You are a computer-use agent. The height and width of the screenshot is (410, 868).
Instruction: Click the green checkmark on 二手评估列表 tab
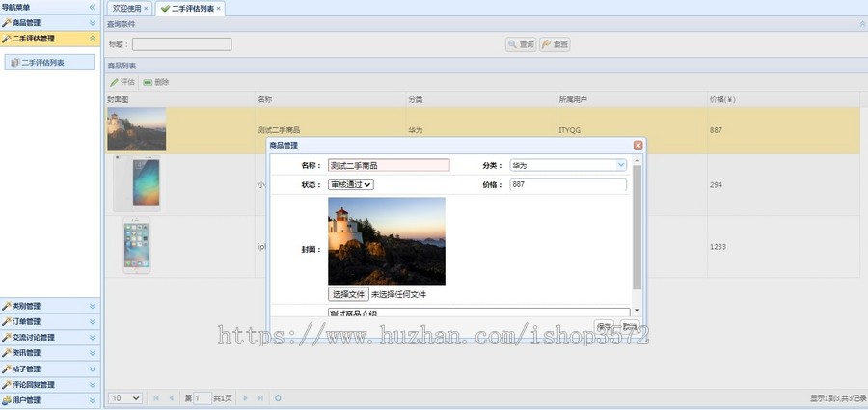165,9
